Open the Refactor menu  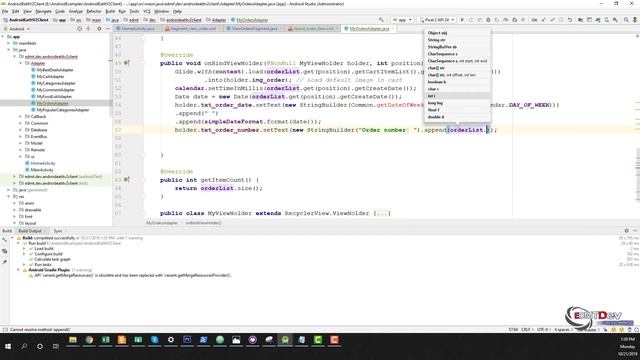point(93,11)
